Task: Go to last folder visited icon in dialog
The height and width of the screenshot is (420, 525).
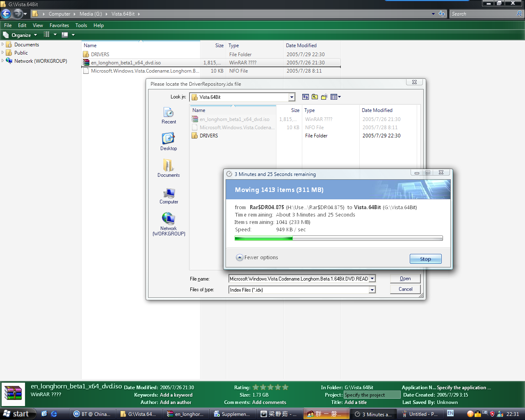Action: pos(306,97)
